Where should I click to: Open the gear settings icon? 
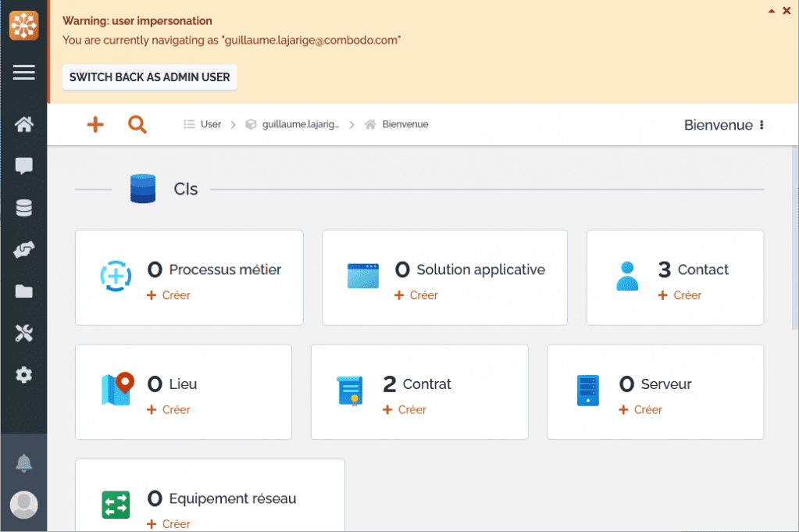click(x=23, y=375)
